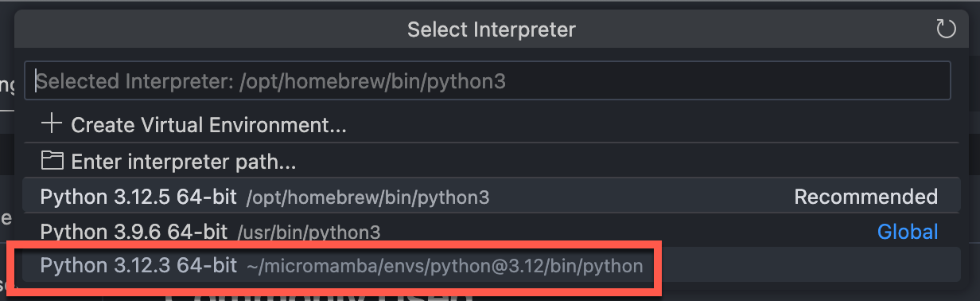Click the /usr/bin/python3 path text
This screenshot has width=980, height=301.
309,233
